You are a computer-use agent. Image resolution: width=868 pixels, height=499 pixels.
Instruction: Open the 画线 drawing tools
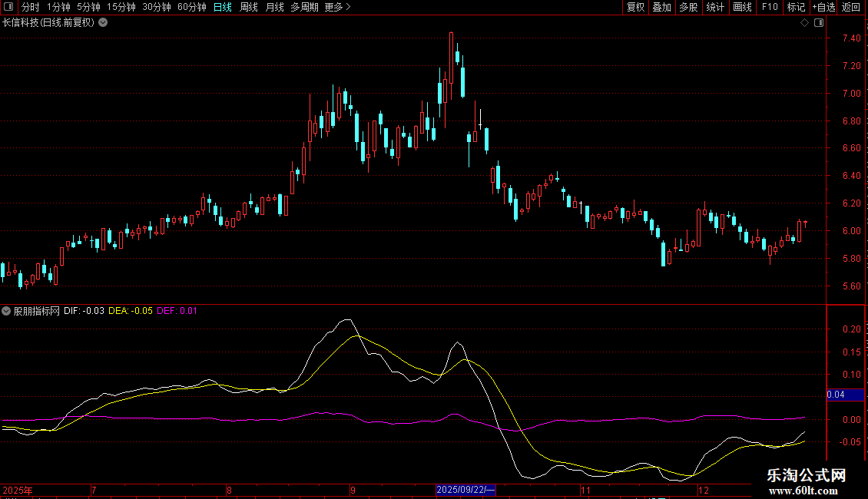pos(742,7)
